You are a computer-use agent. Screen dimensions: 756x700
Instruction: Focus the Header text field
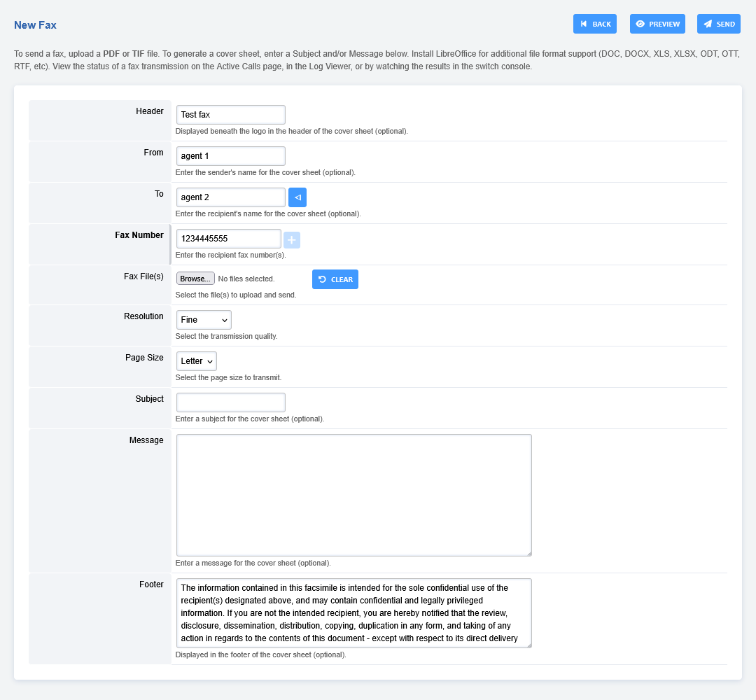[230, 115]
